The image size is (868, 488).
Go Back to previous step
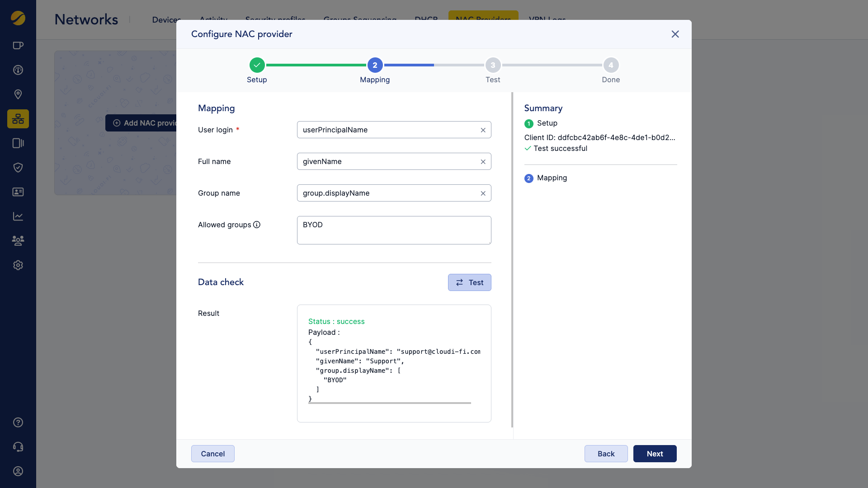606,454
